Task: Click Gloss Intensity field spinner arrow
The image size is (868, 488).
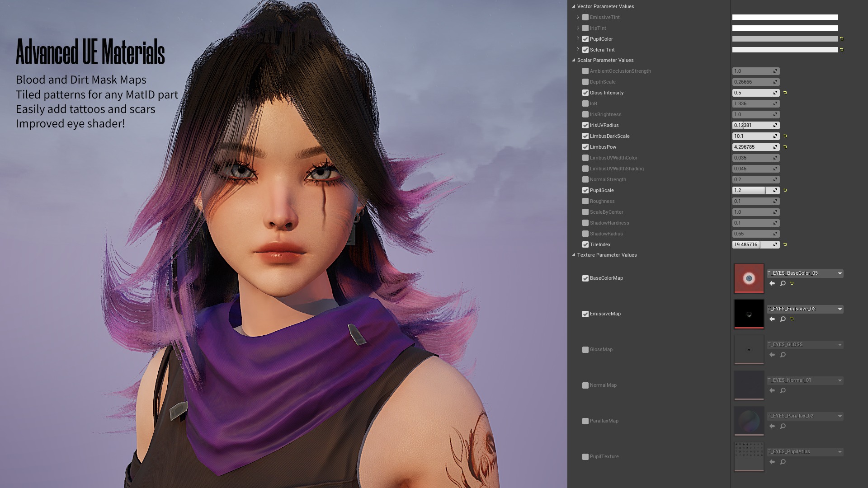Action: tap(775, 93)
